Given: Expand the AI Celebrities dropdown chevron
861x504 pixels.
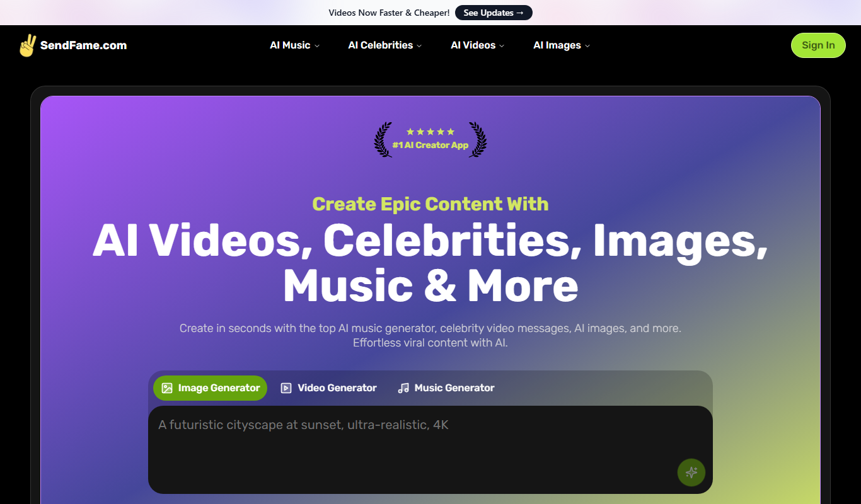Looking at the screenshot, I should coord(419,46).
